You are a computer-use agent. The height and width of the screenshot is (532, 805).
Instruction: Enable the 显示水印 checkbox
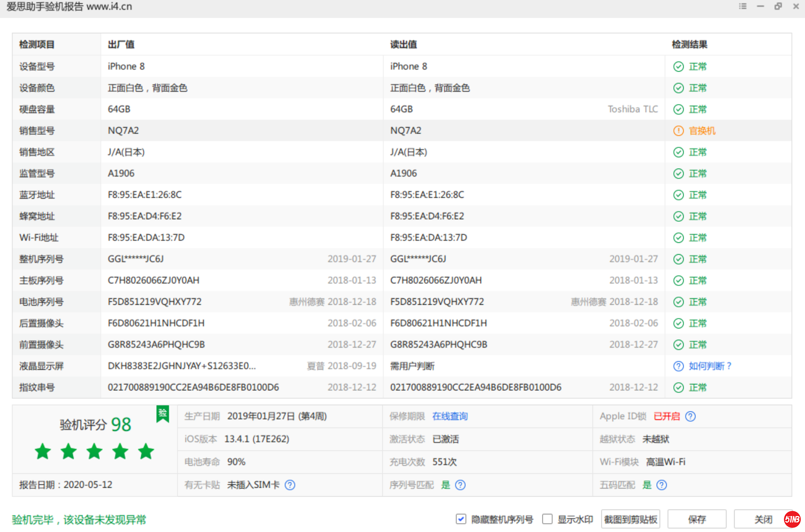547,519
